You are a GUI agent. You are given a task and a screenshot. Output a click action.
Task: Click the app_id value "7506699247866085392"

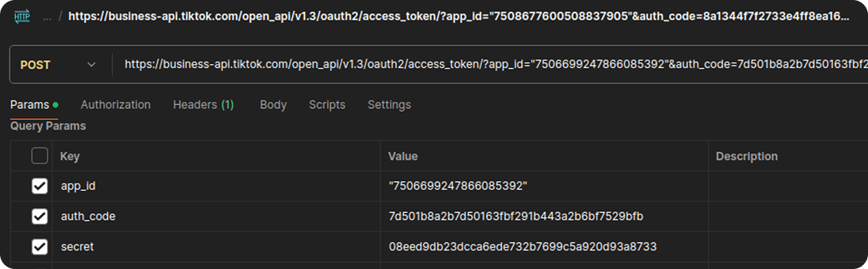[x=459, y=186]
